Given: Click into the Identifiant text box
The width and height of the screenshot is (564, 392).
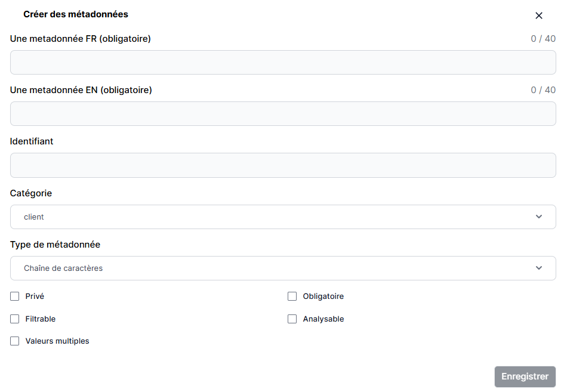Looking at the screenshot, I should point(283,165).
